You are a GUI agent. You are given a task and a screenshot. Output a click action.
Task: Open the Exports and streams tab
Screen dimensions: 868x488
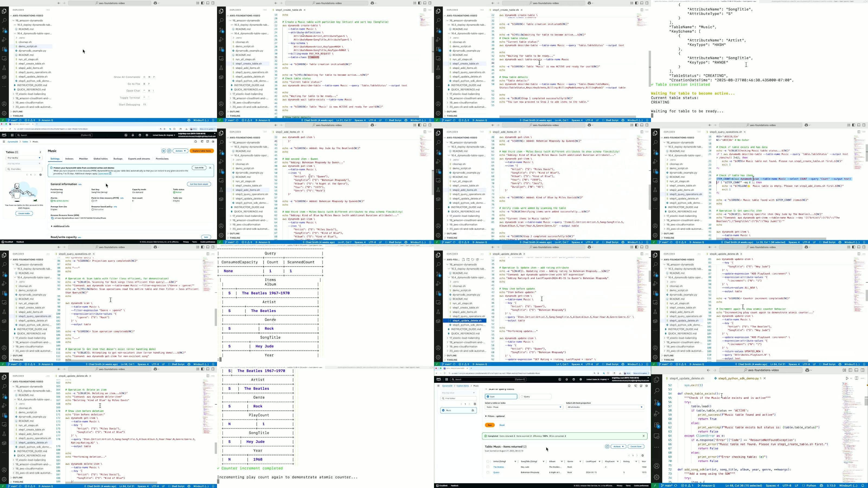(x=139, y=159)
